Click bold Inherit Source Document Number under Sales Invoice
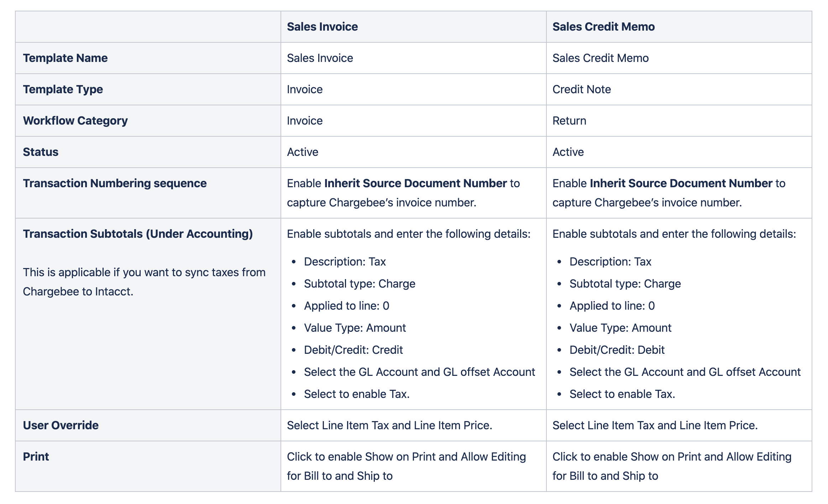828x504 pixels. (415, 183)
